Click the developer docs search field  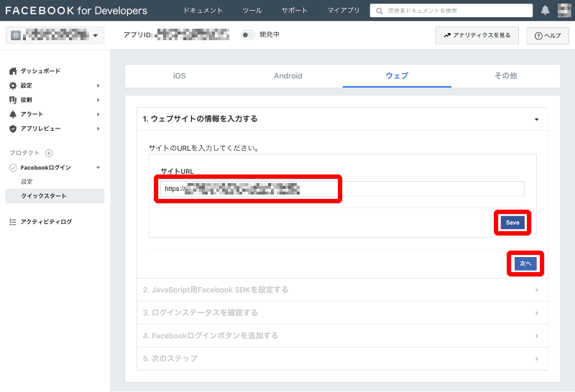point(451,11)
